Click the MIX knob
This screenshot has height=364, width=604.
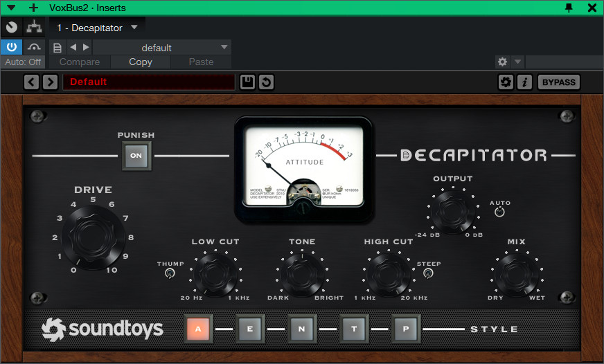516,274
